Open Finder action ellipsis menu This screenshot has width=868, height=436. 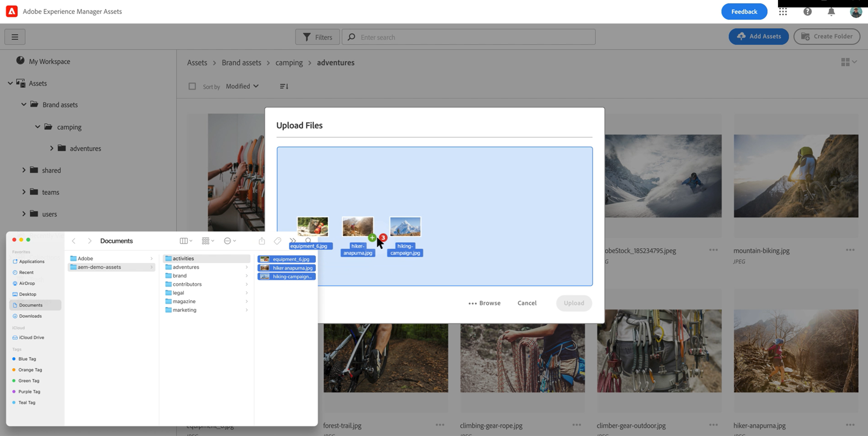pos(230,241)
